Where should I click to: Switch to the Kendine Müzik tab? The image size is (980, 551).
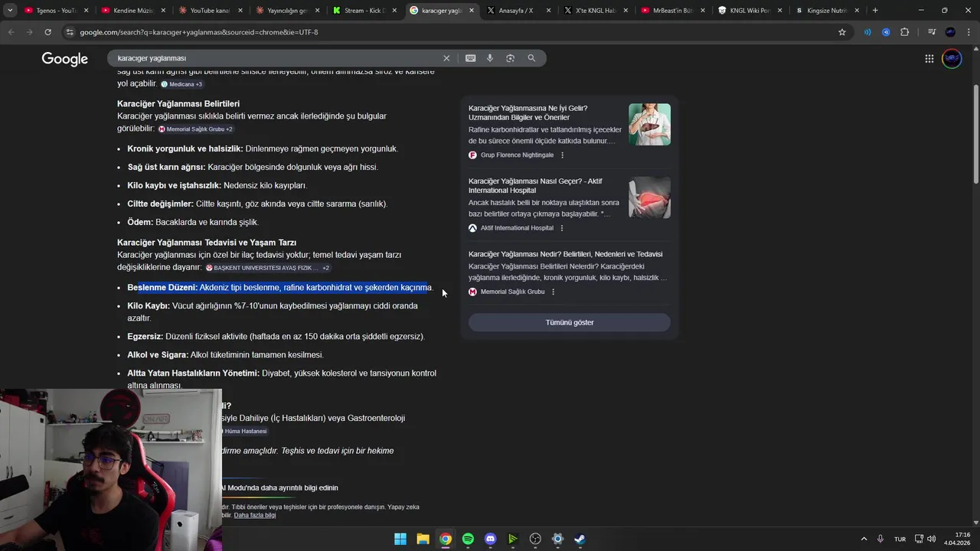pyautogui.click(x=134, y=11)
